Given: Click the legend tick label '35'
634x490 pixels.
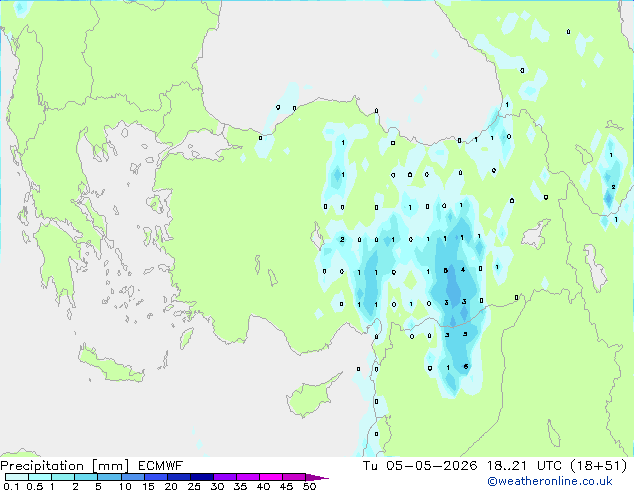Looking at the screenshot, I should (x=240, y=486).
